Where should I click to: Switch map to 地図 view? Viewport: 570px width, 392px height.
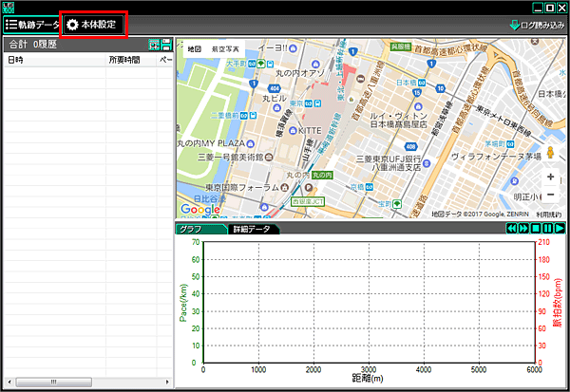point(195,48)
